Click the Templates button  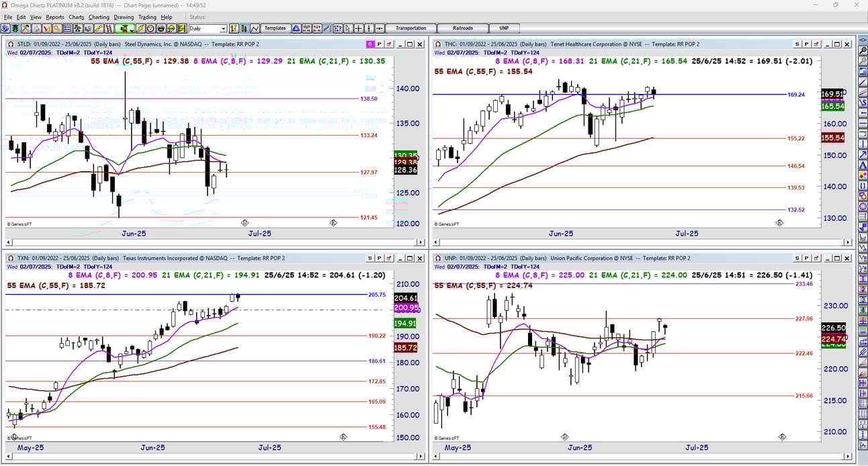[x=275, y=28]
